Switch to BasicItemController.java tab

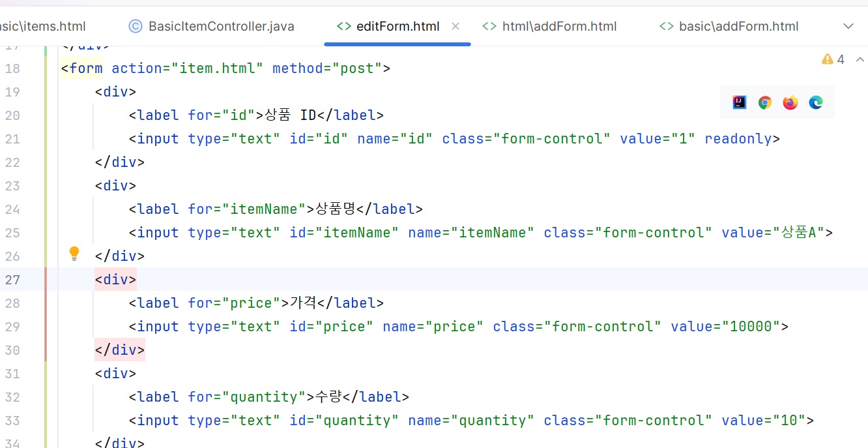pyautogui.click(x=221, y=26)
